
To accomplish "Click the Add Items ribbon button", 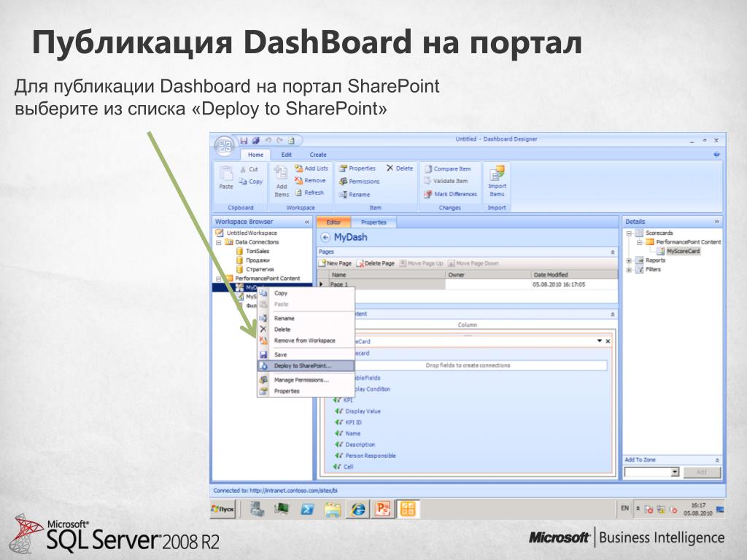I will point(281,182).
